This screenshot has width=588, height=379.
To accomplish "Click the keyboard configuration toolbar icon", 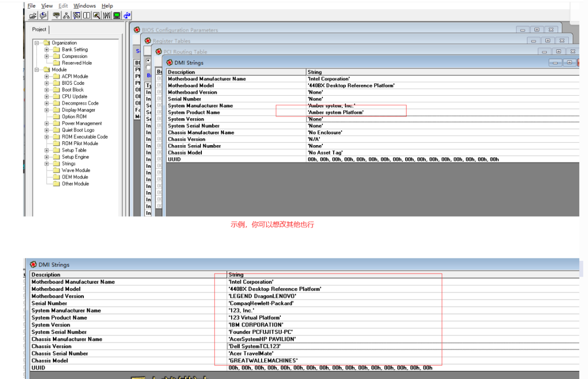I will coord(56,16).
